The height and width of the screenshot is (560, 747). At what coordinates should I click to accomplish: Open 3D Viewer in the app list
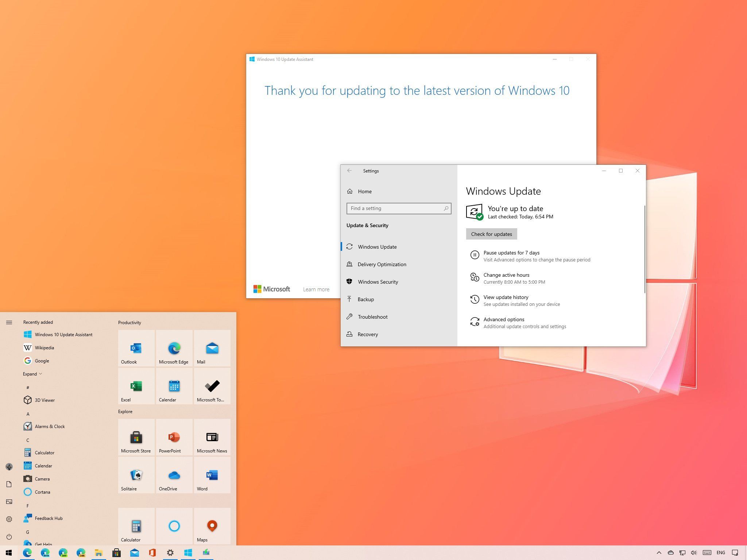[44, 400]
